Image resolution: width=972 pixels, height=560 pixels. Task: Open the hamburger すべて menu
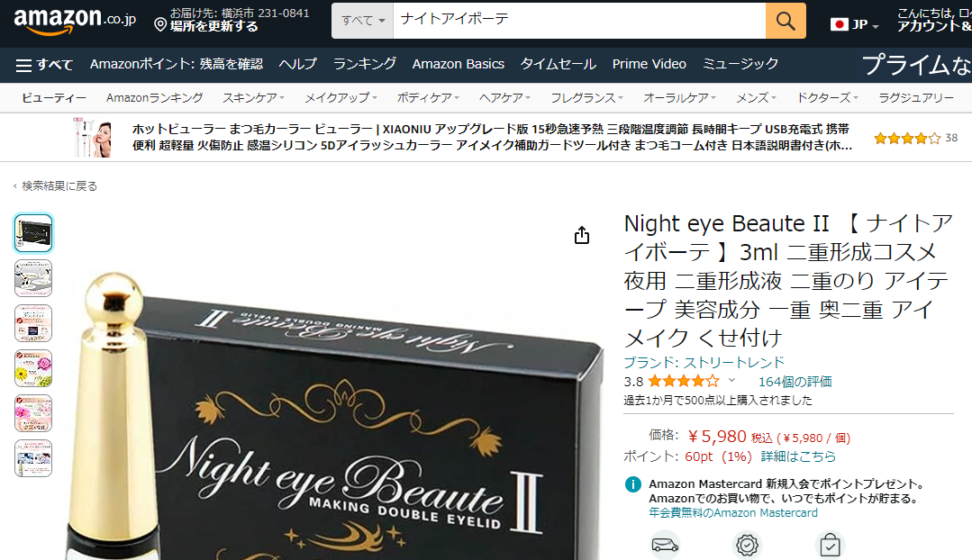[x=45, y=65]
